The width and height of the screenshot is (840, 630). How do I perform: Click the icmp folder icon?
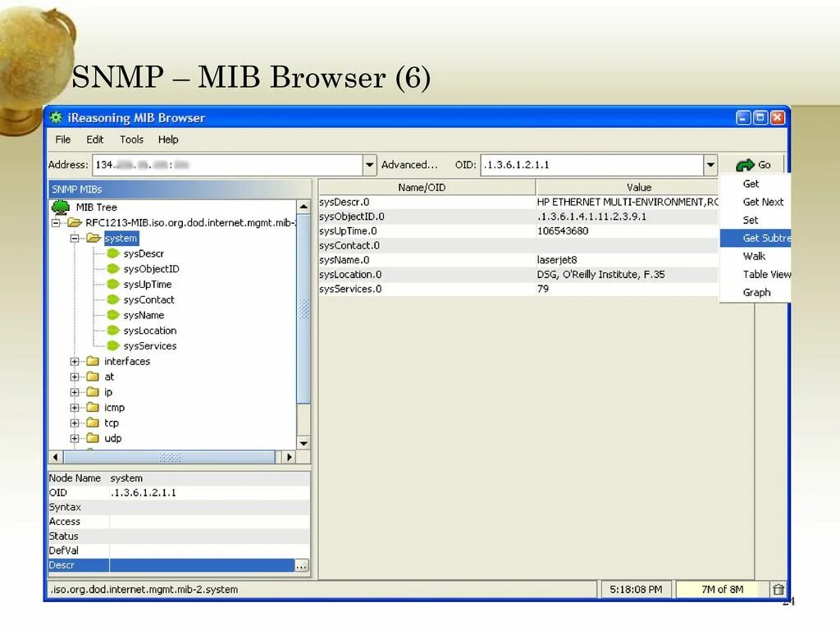(x=93, y=408)
